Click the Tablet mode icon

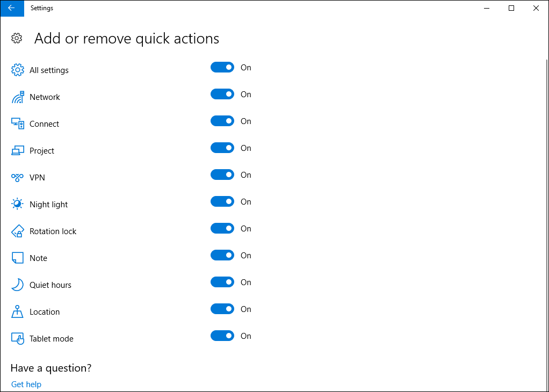[x=17, y=338]
